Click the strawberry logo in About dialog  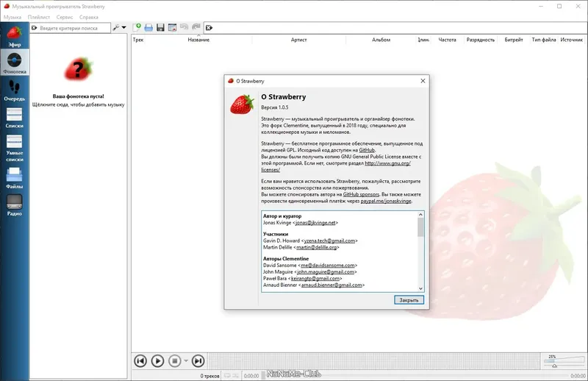(243, 104)
